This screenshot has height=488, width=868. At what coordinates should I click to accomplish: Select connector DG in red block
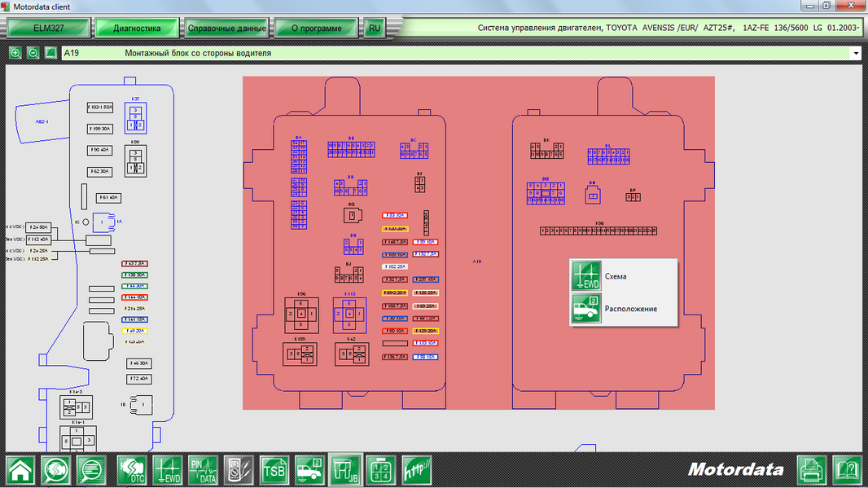(353, 215)
